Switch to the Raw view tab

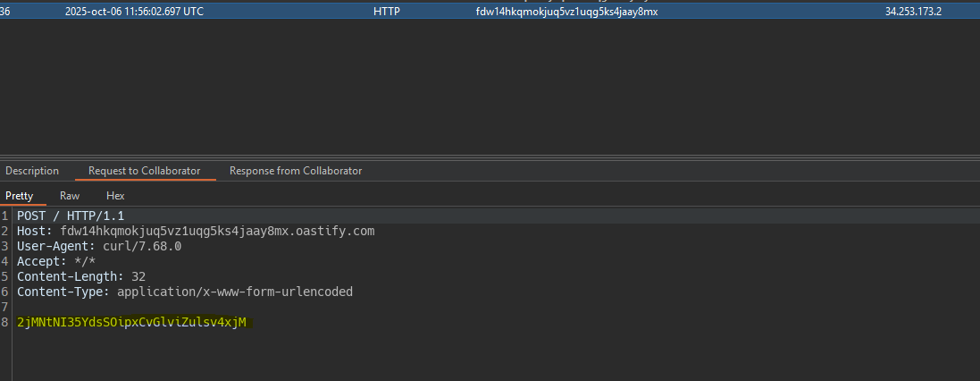[x=70, y=196]
